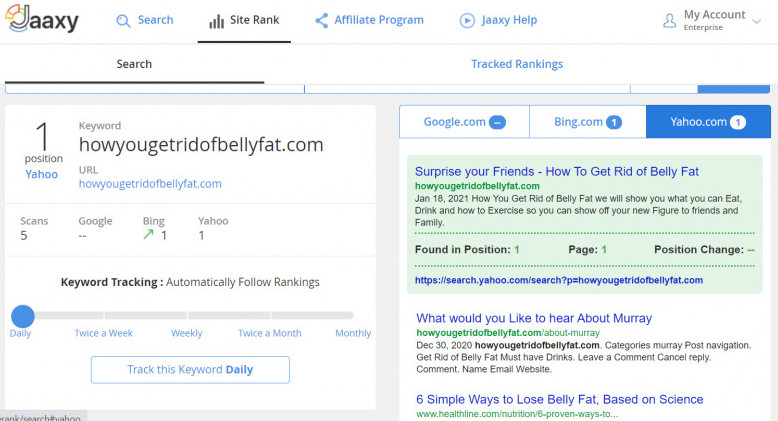Click the Search magnifier icon
Image resolution: width=778 pixels, height=421 pixels.
pos(123,20)
